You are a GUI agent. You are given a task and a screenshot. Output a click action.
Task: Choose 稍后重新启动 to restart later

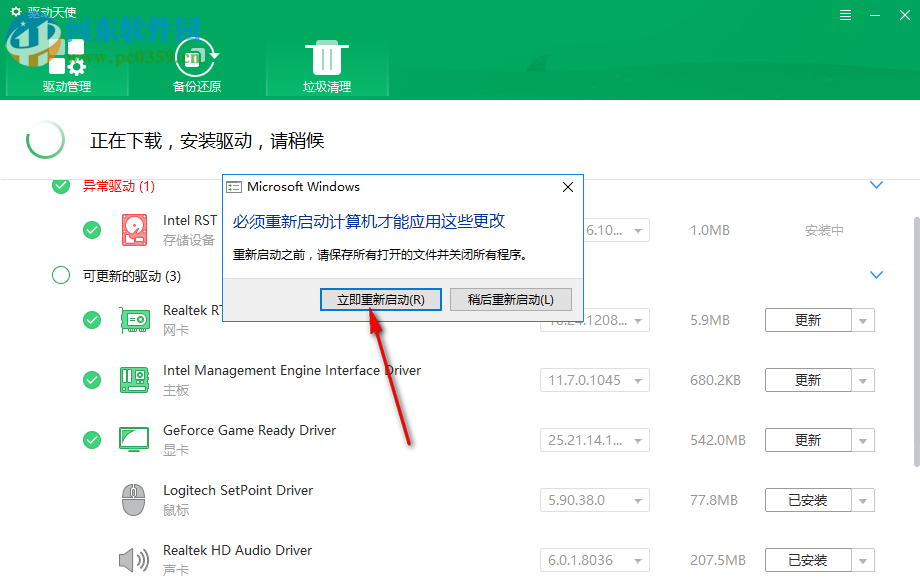coord(510,300)
